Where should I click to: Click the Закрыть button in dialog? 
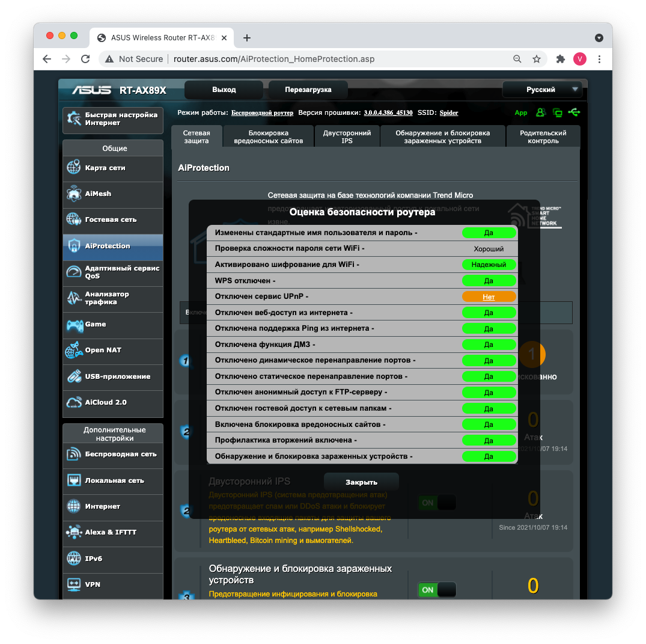point(361,482)
